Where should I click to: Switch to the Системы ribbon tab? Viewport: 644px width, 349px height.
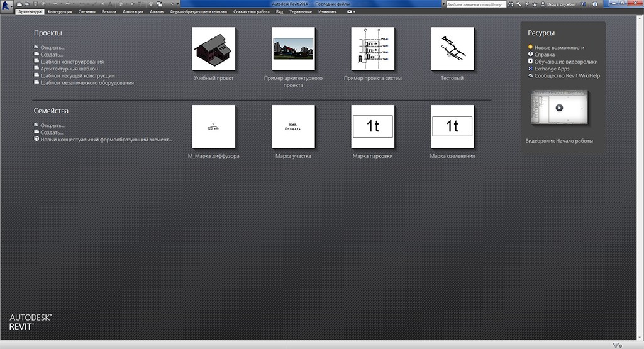87,11
